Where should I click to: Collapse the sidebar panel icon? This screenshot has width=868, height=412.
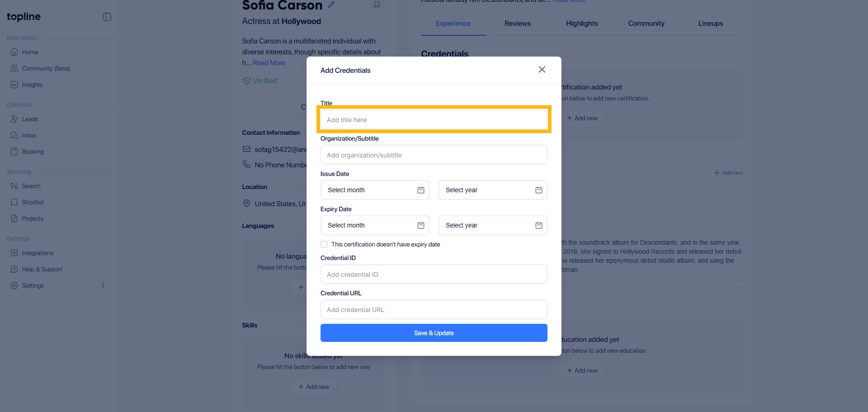[107, 17]
